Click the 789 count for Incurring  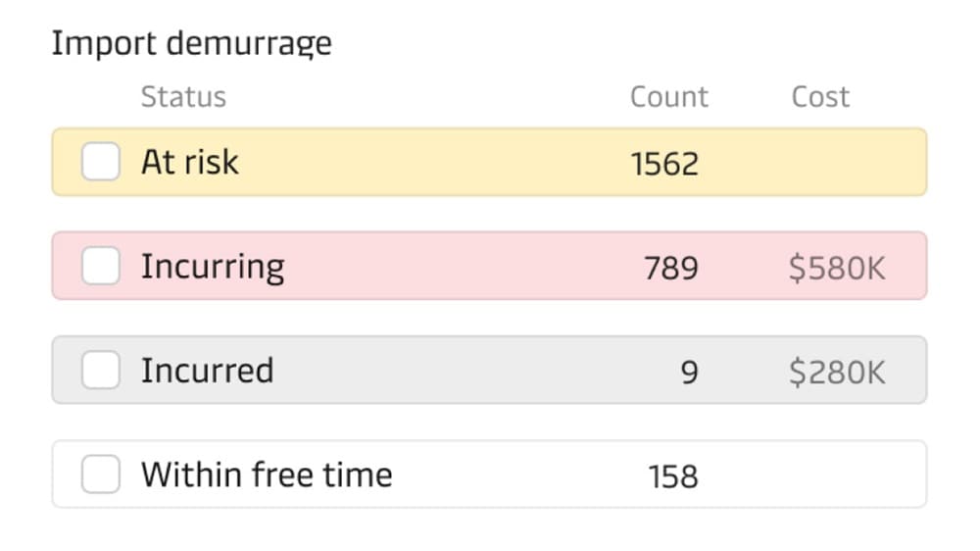671,268
